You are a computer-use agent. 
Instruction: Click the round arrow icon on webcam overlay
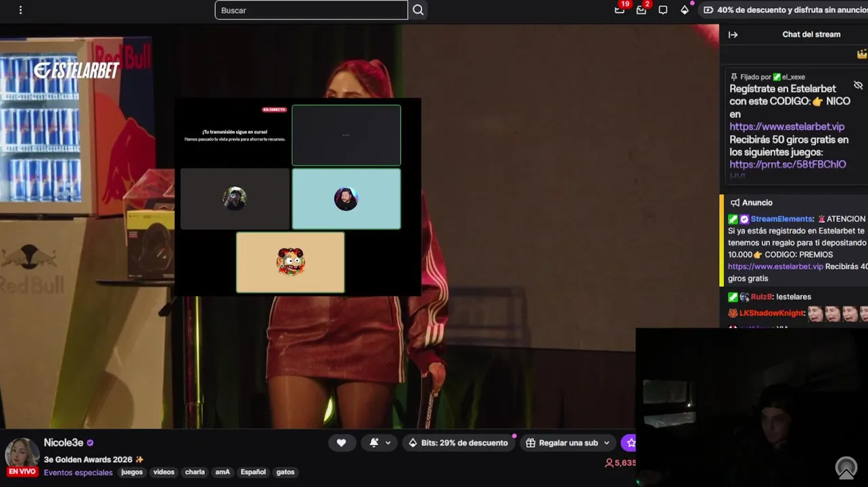[846, 467]
